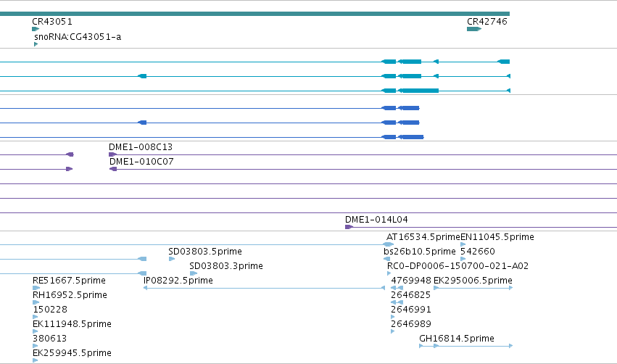Click the SD03803.5prime arrow glyph
This screenshot has height=364, width=617.
pos(172,259)
